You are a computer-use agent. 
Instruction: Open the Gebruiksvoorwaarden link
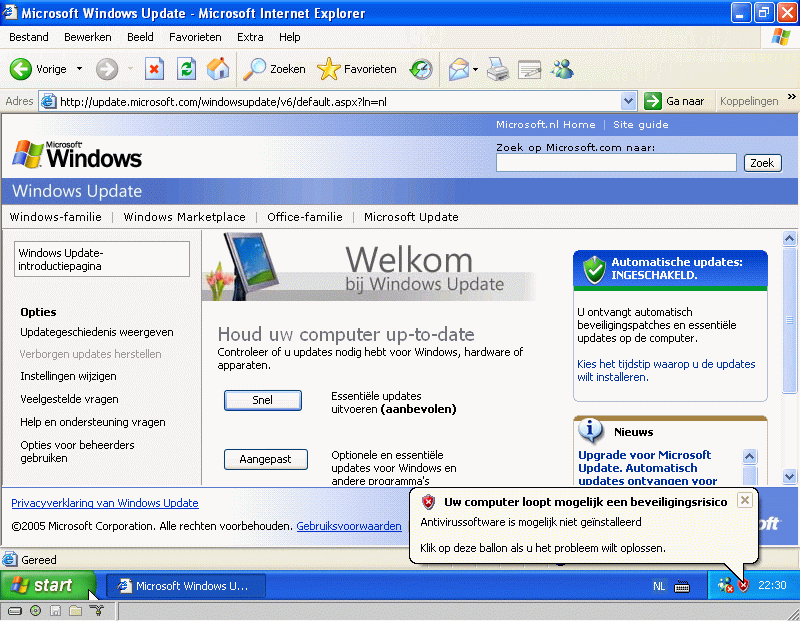(x=349, y=526)
